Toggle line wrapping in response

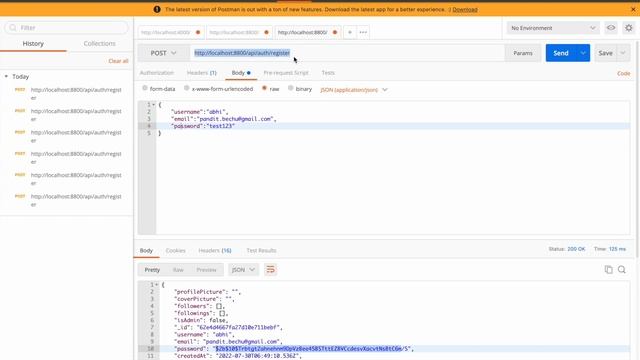click(x=270, y=269)
